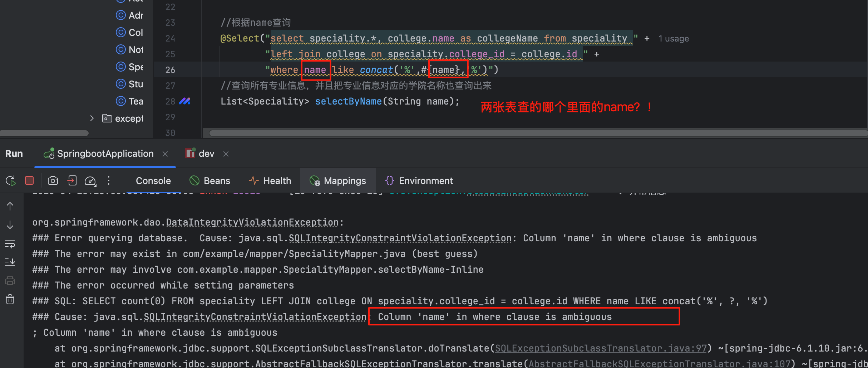
Task: Toggle scroll to end of console
Action: tap(10, 262)
